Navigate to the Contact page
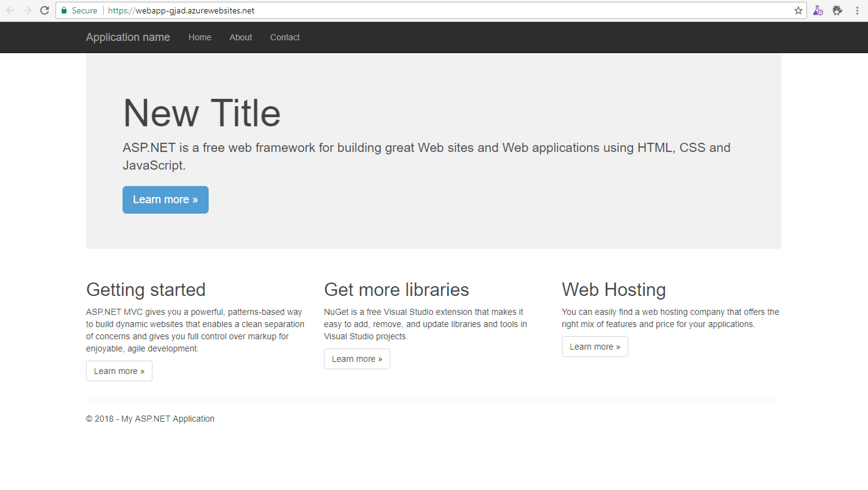 click(x=285, y=37)
